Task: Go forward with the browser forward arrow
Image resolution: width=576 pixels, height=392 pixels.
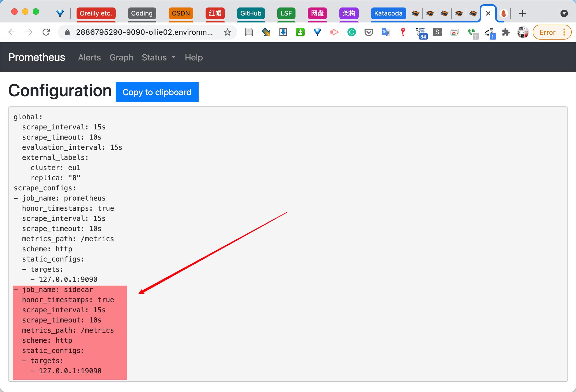Action: point(29,32)
